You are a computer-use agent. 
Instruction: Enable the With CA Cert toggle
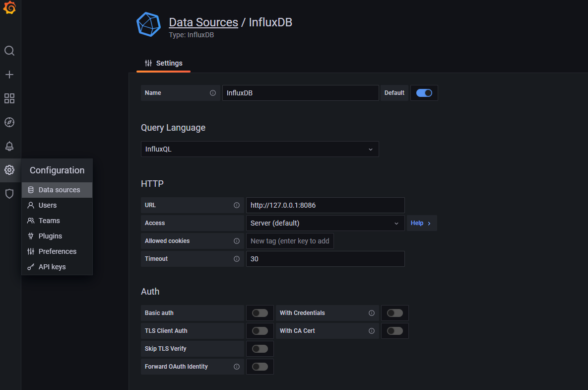point(395,331)
